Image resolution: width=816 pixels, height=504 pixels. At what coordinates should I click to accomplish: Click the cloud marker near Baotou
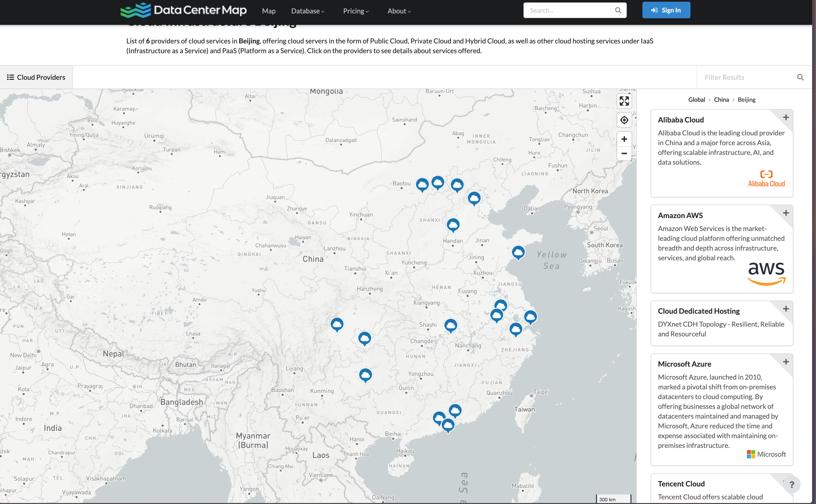[x=422, y=184]
